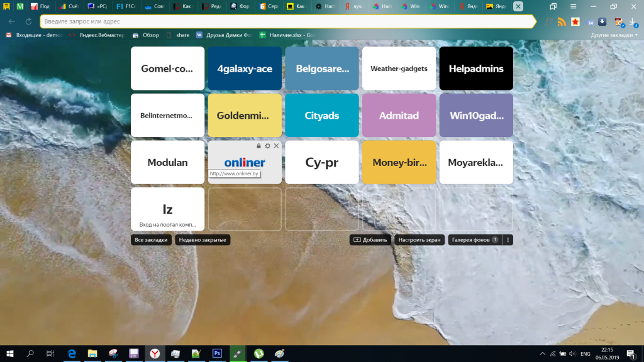Image resolution: width=644 pixels, height=362 pixels.
Task: Open the «Обзор» bookmark
Action: 146,35
